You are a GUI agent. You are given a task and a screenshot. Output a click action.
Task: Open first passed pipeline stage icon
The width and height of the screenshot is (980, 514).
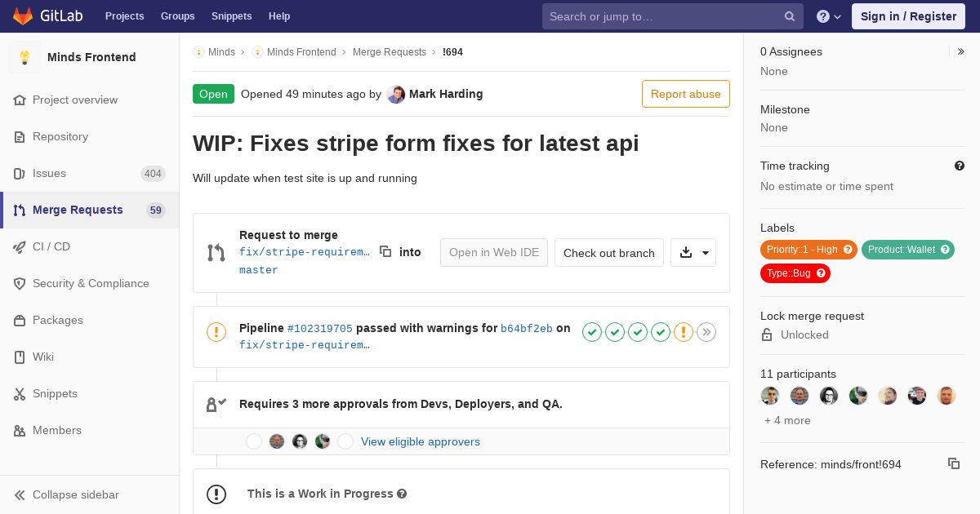click(592, 332)
